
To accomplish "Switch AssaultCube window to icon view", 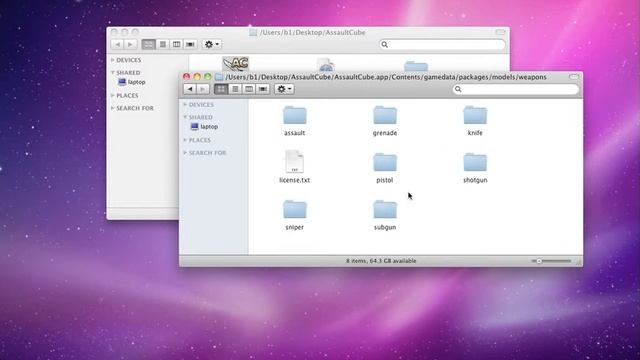I will (x=149, y=44).
